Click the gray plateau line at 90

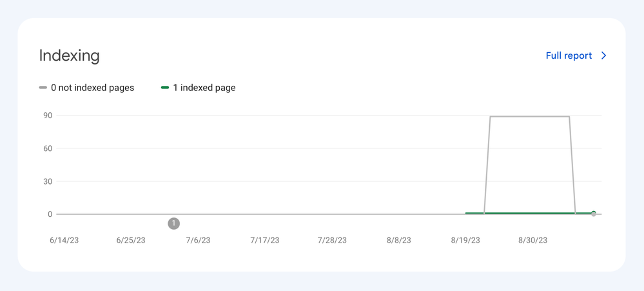529,117
